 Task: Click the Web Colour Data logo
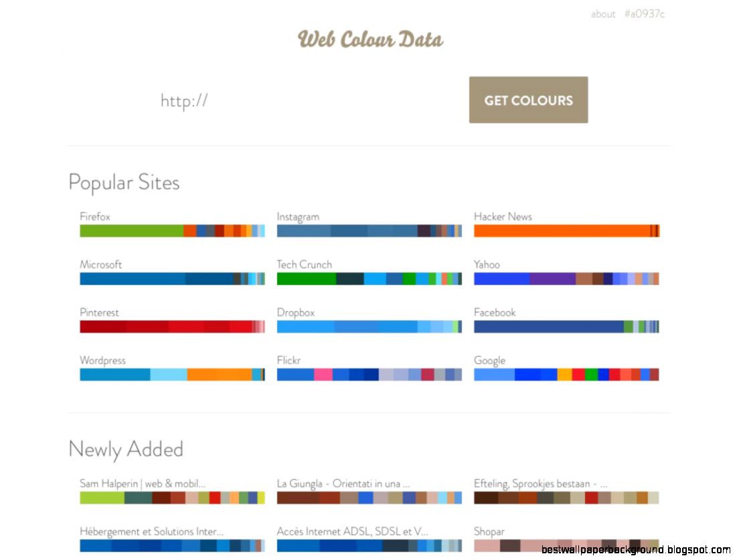tap(370, 39)
